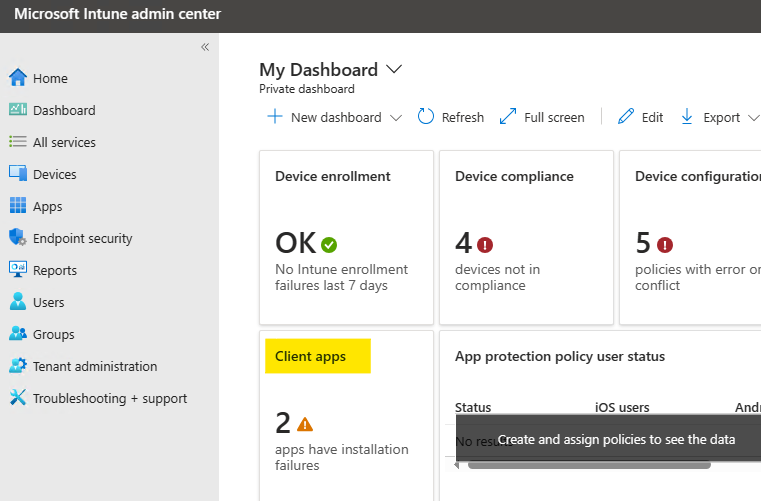Screen dimensions: 761x501
Task: Click the Endpoint security shield icon
Action: 18,237
